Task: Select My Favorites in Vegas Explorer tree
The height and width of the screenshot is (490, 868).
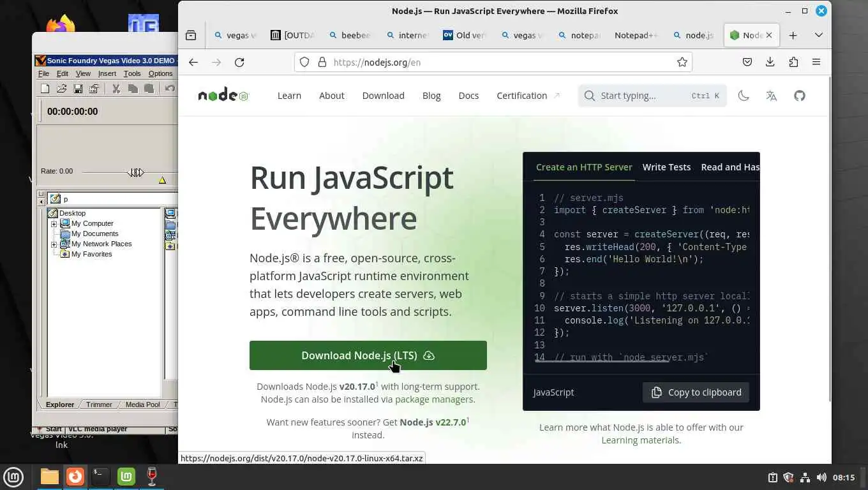Action: point(91,254)
